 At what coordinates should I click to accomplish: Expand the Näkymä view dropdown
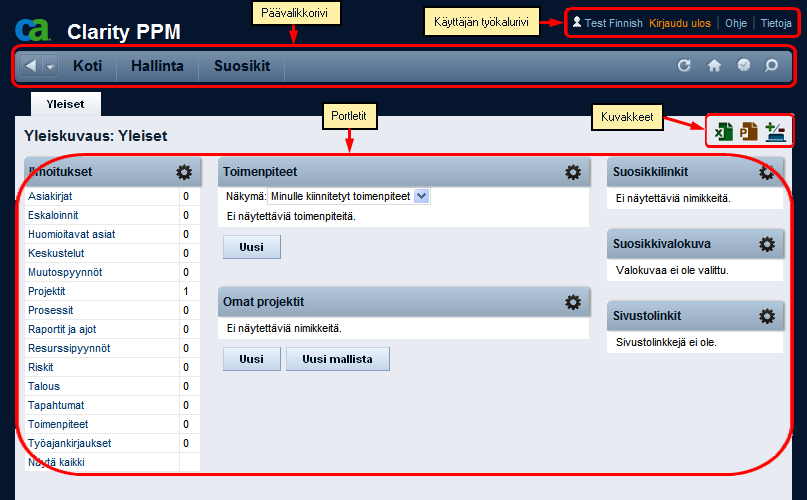click(422, 196)
